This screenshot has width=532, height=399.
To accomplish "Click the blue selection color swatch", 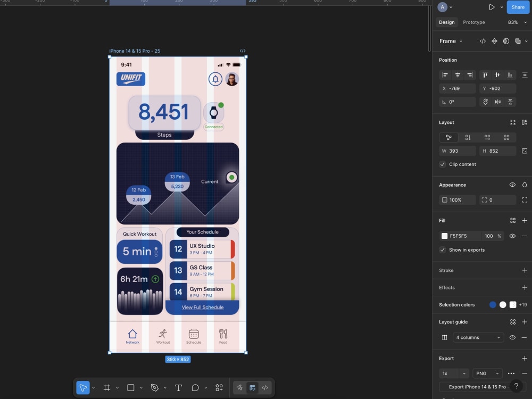I will tap(493, 305).
